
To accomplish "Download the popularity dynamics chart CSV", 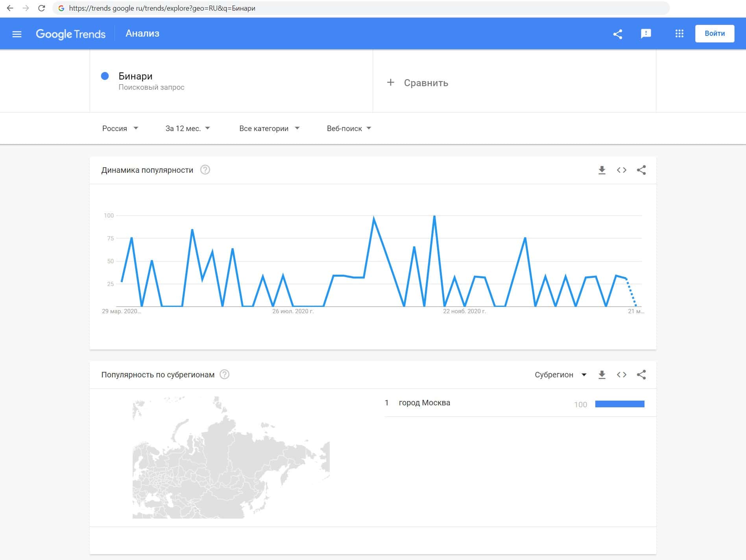I will click(x=602, y=170).
